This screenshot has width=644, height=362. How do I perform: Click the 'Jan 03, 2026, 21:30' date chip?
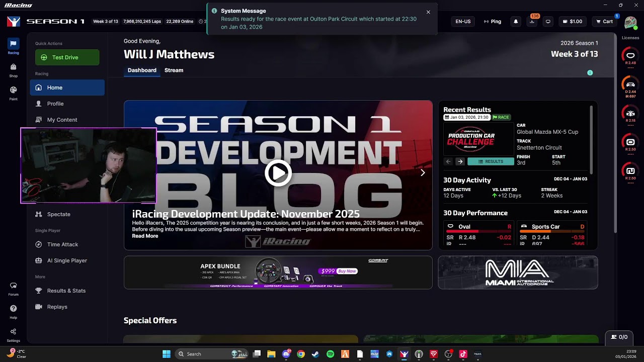click(467, 117)
